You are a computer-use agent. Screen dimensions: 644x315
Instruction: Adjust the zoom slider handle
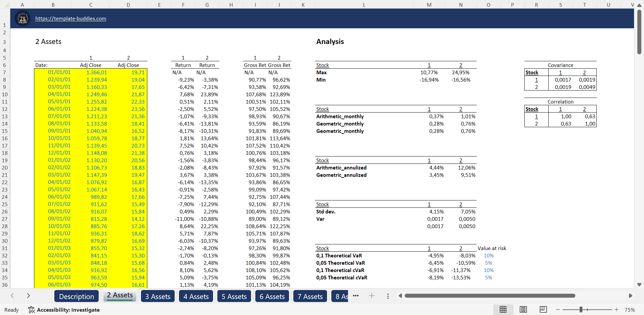point(581,310)
